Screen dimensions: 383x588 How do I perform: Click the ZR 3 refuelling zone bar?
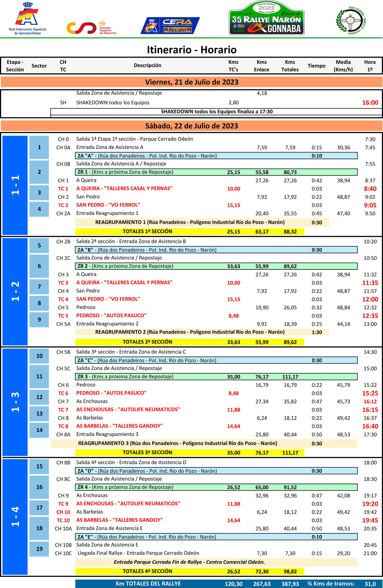pyautogui.click(x=216, y=376)
